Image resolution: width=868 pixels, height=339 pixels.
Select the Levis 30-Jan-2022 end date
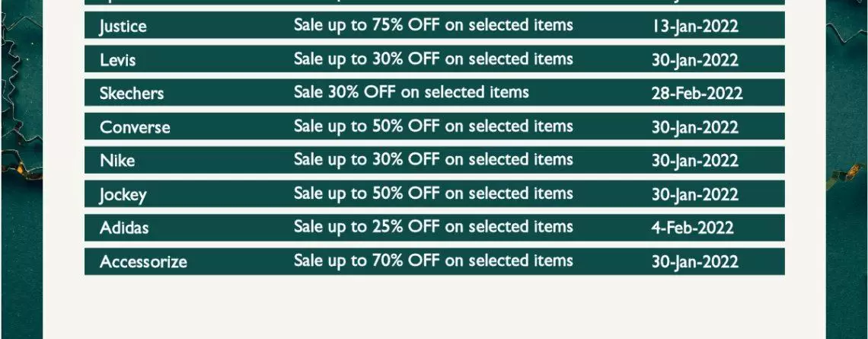[x=694, y=60]
